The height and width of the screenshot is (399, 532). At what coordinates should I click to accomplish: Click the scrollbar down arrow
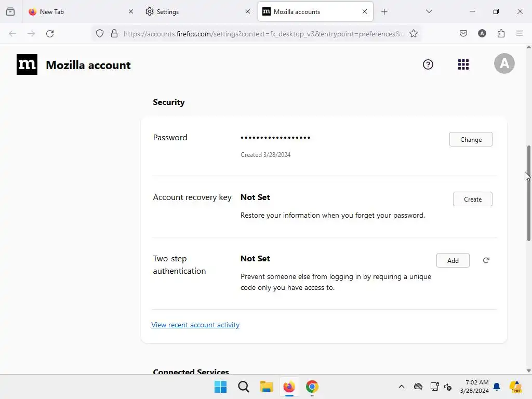tap(528, 371)
